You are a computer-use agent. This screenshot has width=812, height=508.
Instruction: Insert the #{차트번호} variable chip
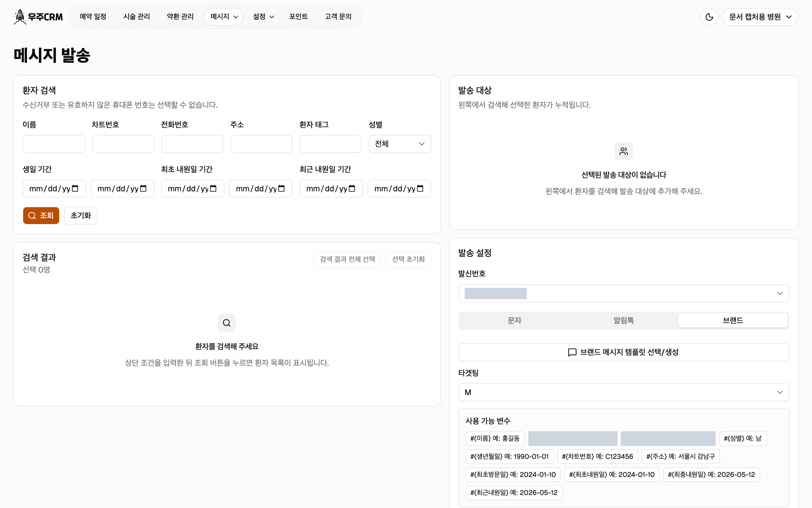pyautogui.click(x=598, y=457)
